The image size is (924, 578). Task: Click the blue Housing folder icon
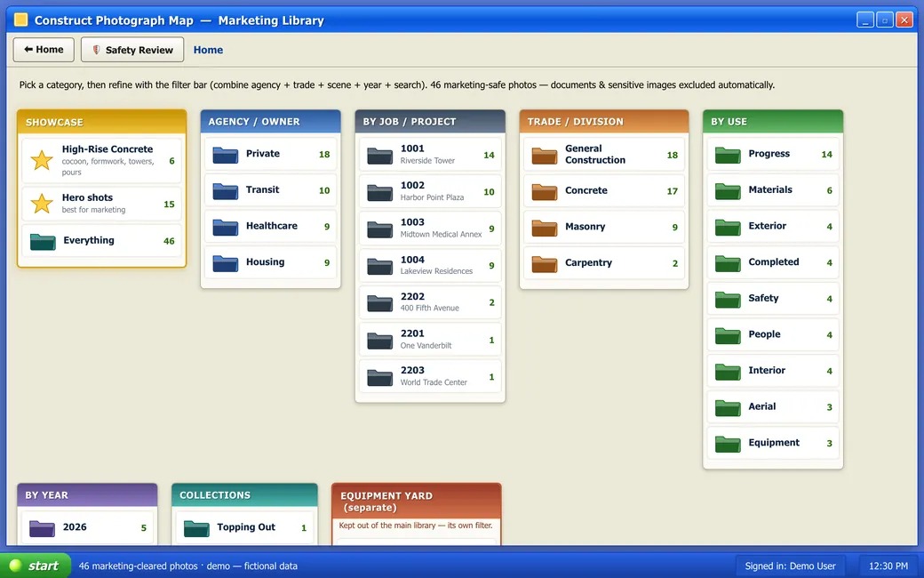pos(225,262)
